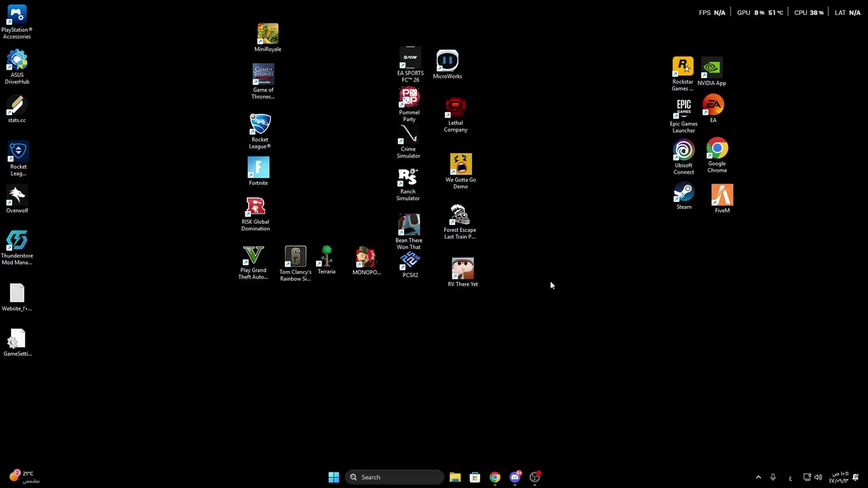868x488 pixels.
Task: Select the Lethal Company icon
Action: pyautogui.click(x=456, y=115)
